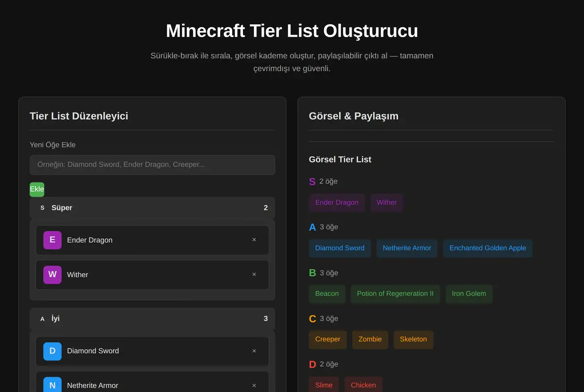Click the Görsel Tier List heading

click(x=340, y=160)
